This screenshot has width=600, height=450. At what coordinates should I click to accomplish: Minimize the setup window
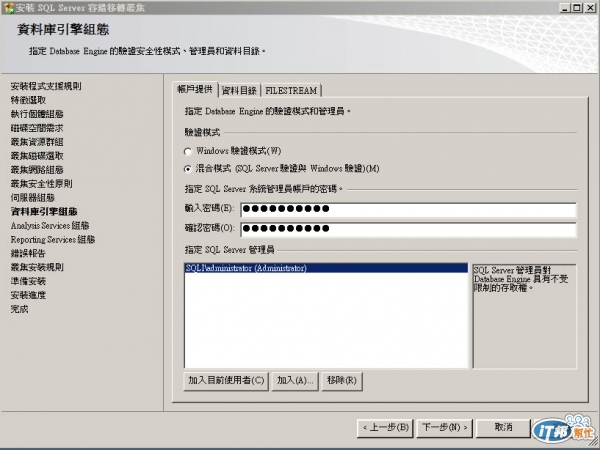pyautogui.click(x=565, y=8)
